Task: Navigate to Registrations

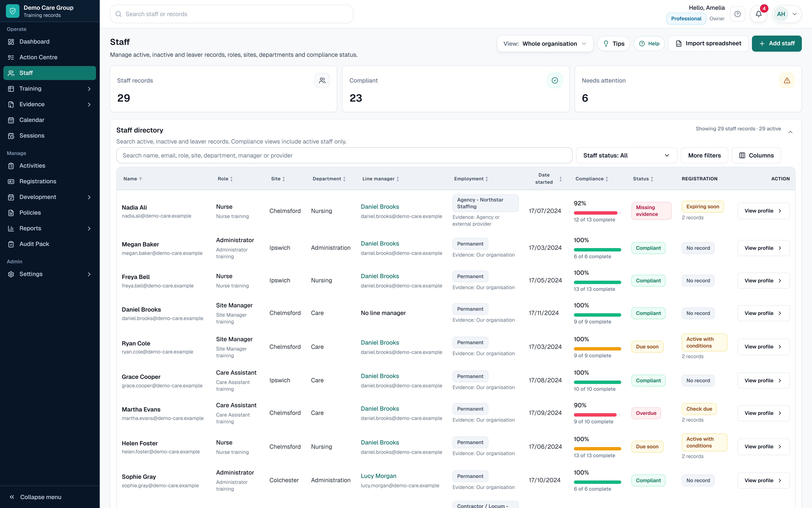Action: pos(50,181)
